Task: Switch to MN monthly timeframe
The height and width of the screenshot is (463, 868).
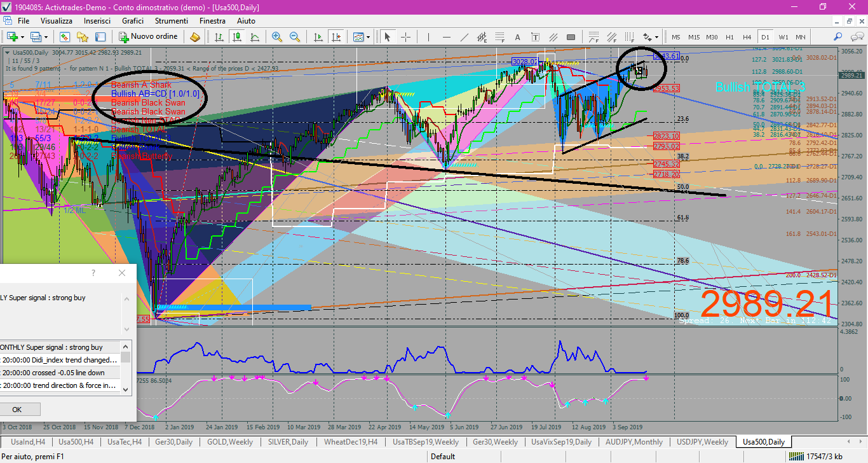Action: (x=801, y=37)
